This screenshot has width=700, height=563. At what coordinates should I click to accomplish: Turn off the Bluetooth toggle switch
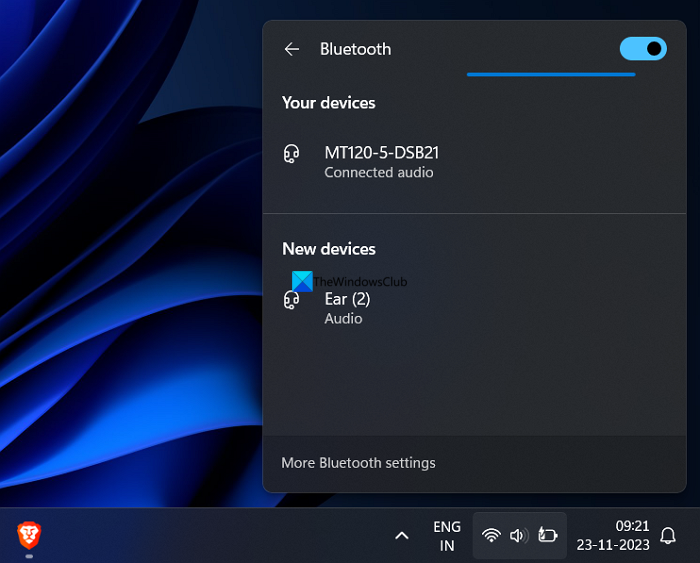tap(643, 49)
